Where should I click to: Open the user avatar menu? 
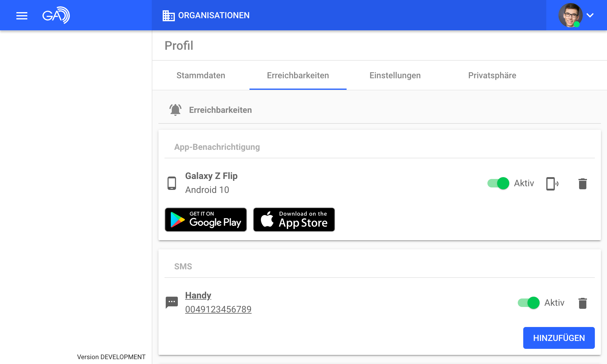pyautogui.click(x=570, y=15)
